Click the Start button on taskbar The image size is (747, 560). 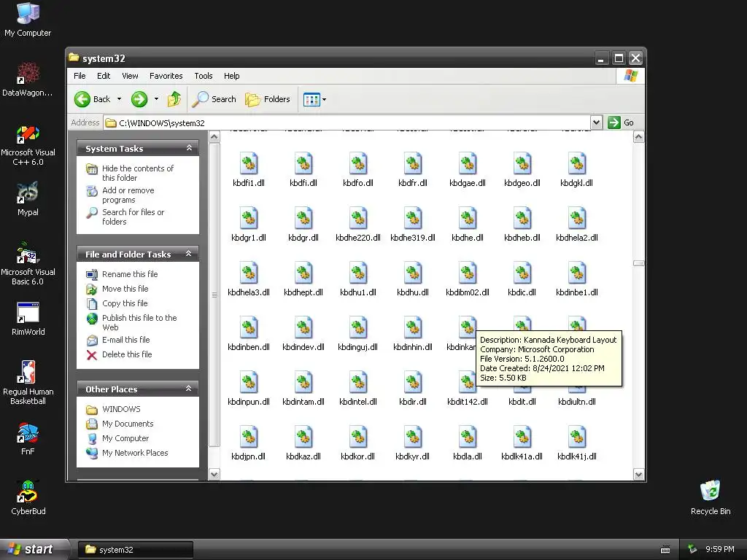(x=34, y=549)
